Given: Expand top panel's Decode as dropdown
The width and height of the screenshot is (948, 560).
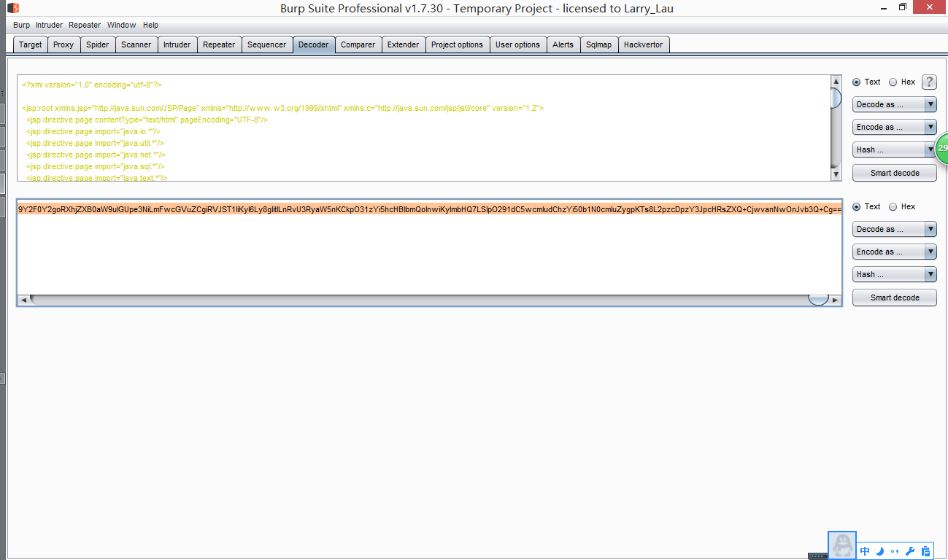Looking at the screenshot, I should tap(894, 104).
